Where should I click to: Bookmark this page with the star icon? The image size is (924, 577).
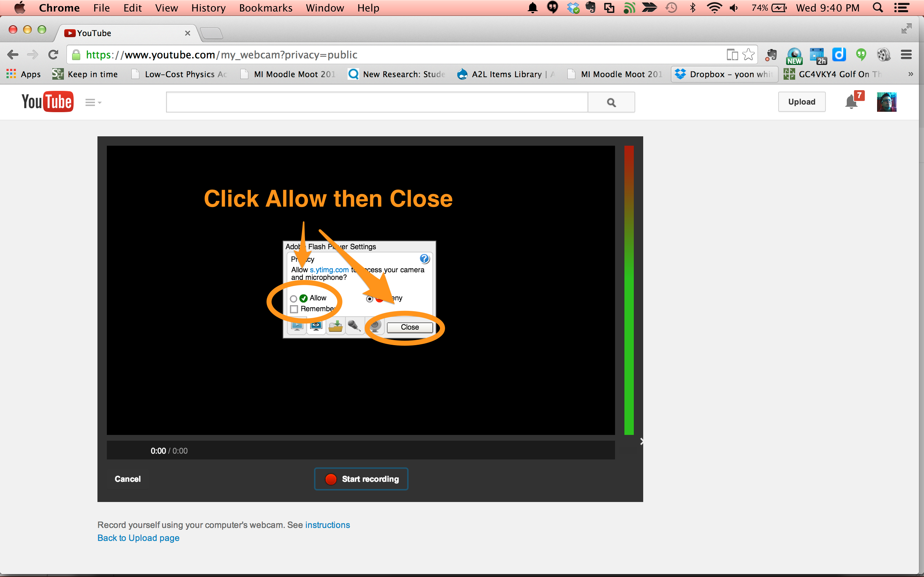[748, 55]
